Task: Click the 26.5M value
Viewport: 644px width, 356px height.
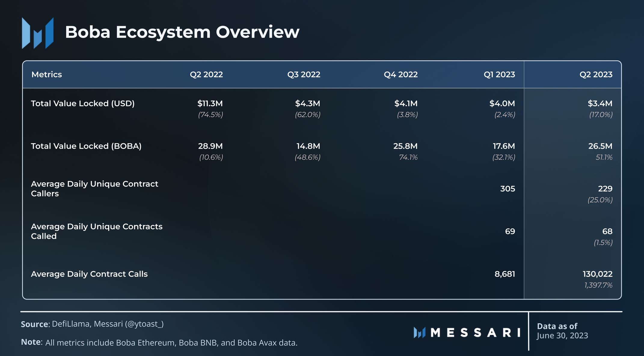Action: [600, 146]
